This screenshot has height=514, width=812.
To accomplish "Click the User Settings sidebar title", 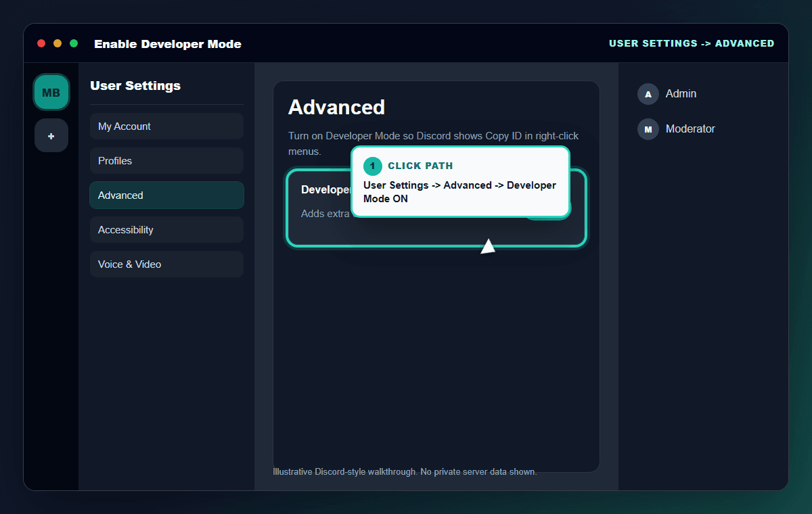I will (135, 86).
